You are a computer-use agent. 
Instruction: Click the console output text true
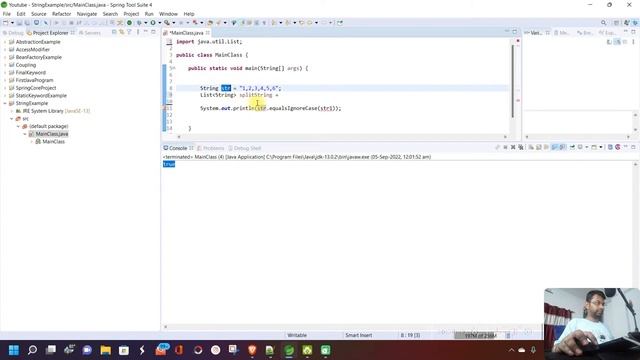[169, 164]
